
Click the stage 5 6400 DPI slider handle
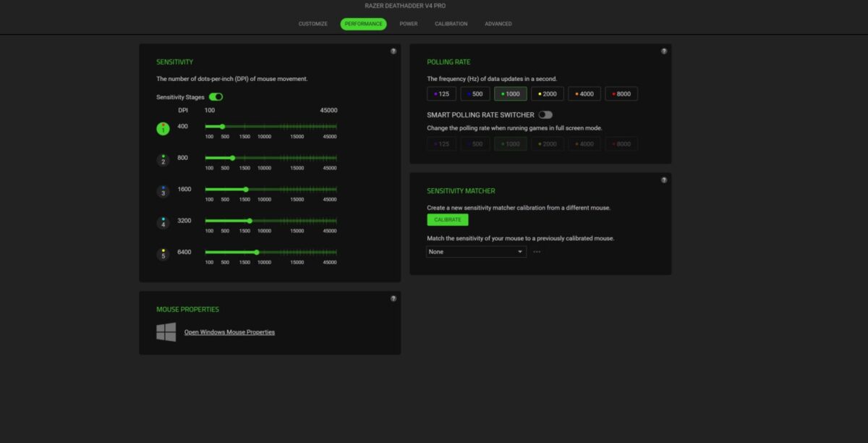tap(256, 252)
